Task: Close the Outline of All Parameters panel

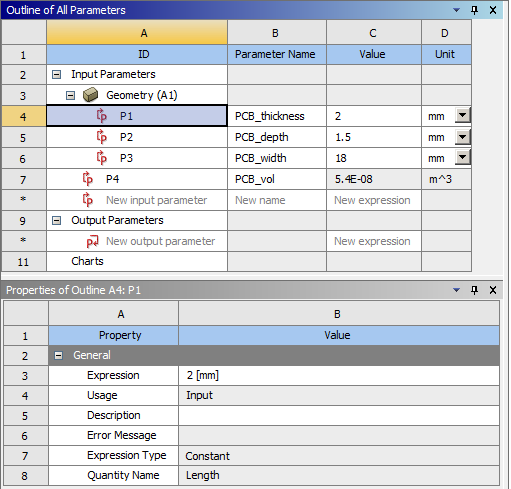Action: pos(493,10)
